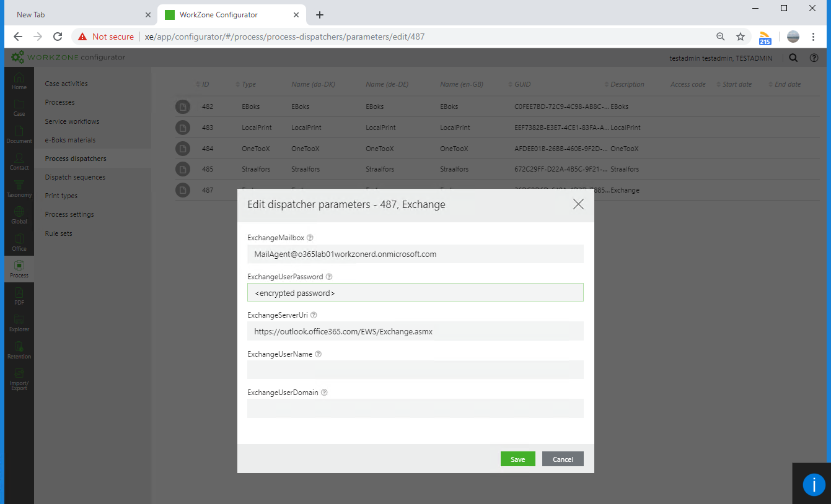The width and height of the screenshot is (831, 504).
Task: Open a new browser tab
Action: pyautogui.click(x=320, y=15)
